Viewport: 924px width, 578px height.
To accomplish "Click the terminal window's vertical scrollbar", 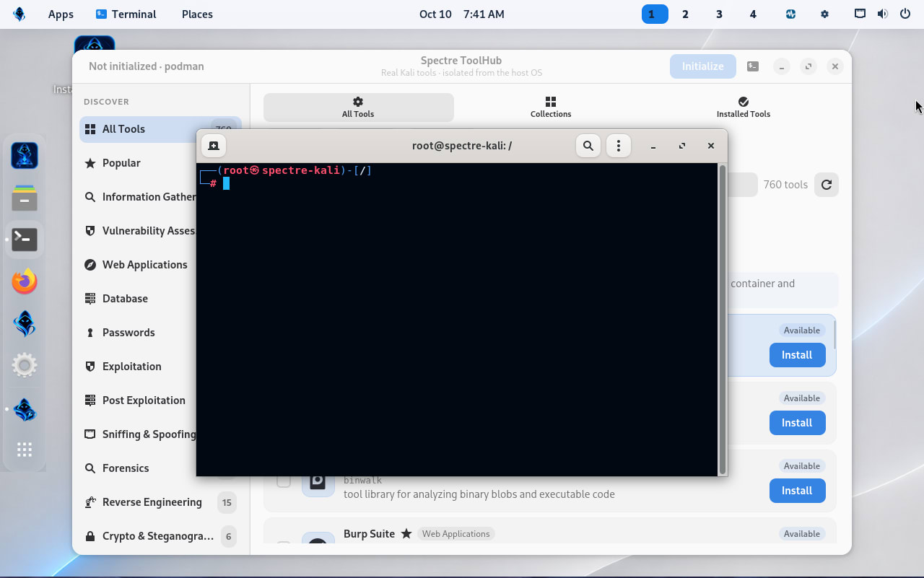I will click(x=722, y=319).
